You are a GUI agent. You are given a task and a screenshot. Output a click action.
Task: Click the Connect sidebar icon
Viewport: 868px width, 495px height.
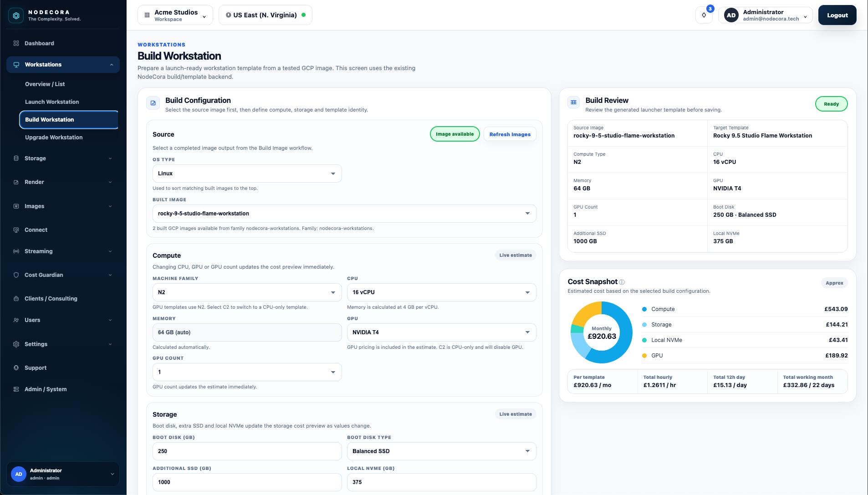pos(16,230)
